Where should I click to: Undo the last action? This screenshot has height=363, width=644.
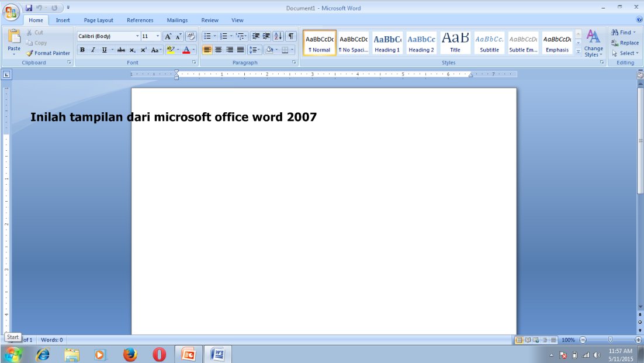(x=39, y=8)
